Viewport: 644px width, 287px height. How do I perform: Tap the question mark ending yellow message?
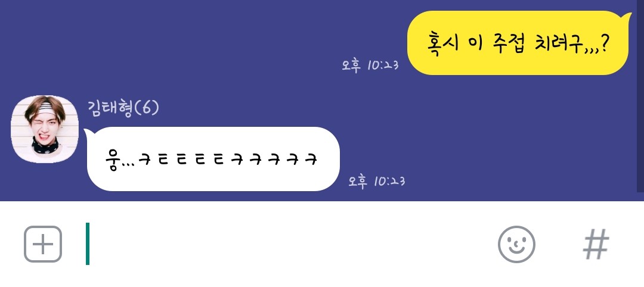point(603,43)
